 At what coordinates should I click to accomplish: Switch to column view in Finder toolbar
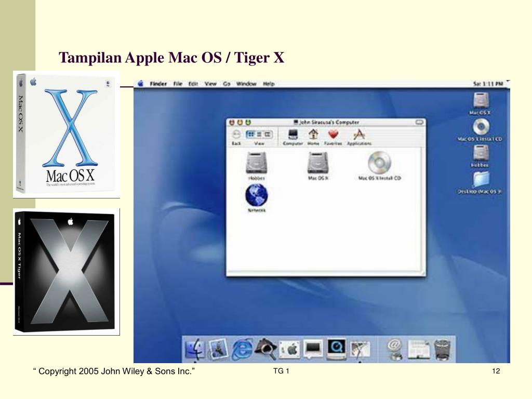point(268,135)
